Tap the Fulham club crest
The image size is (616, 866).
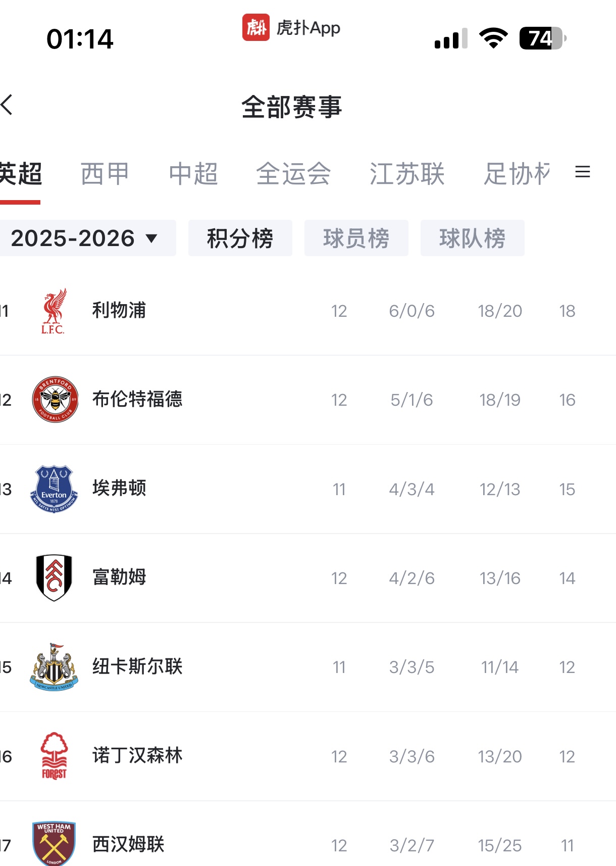tap(54, 578)
